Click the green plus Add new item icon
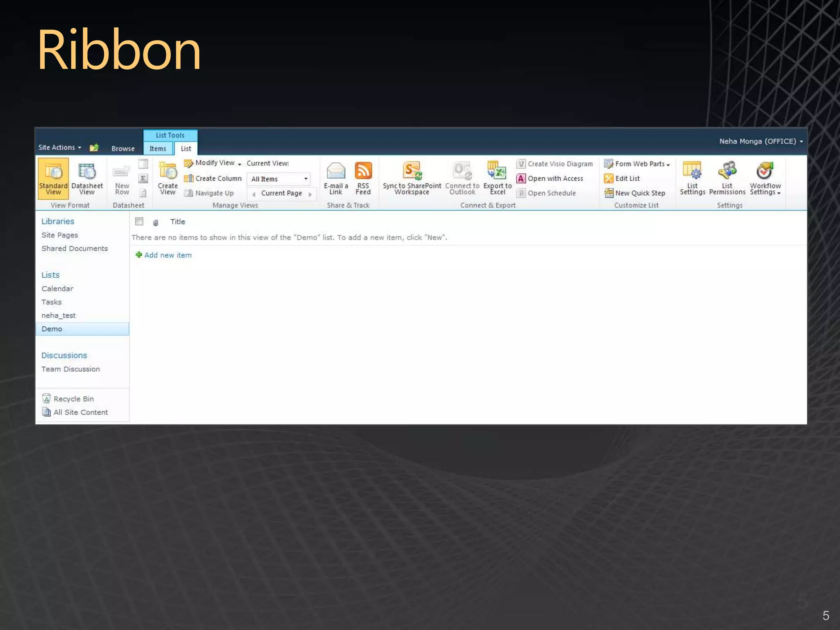Image resolution: width=840 pixels, height=630 pixels. (139, 255)
